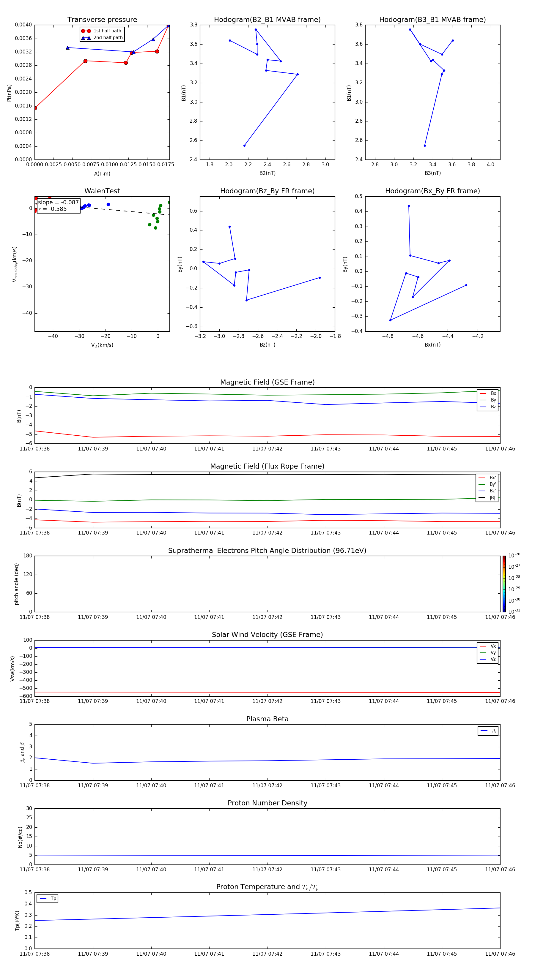Click the 'Bx' entry in GSE legend
Viewport: 535px width, 980px height.
[488, 393]
